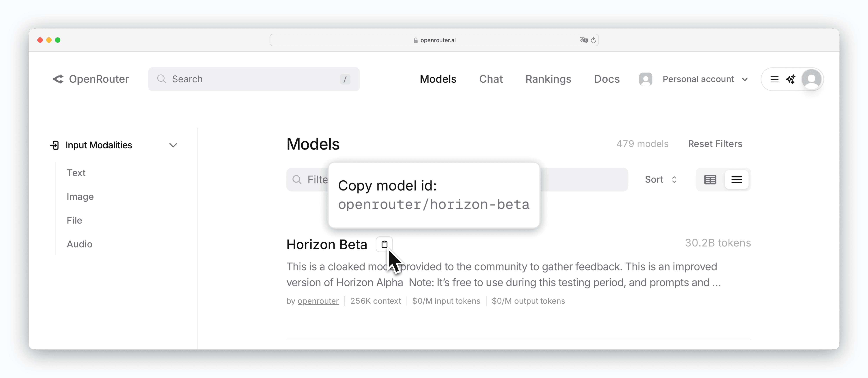Copy the Horizon Beta model id
The height and width of the screenshot is (378, 868).
click(x=384, y=244)
